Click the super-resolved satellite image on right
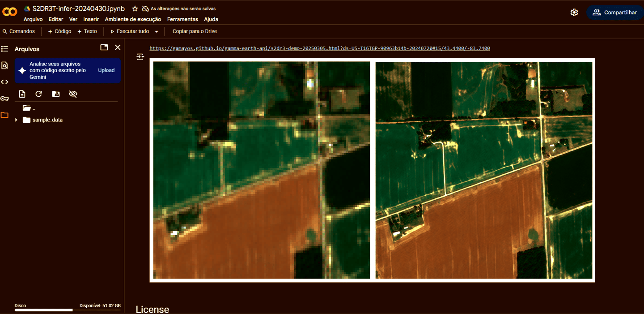The width and height of the screenshot is (644, 314). coord(484,170)
